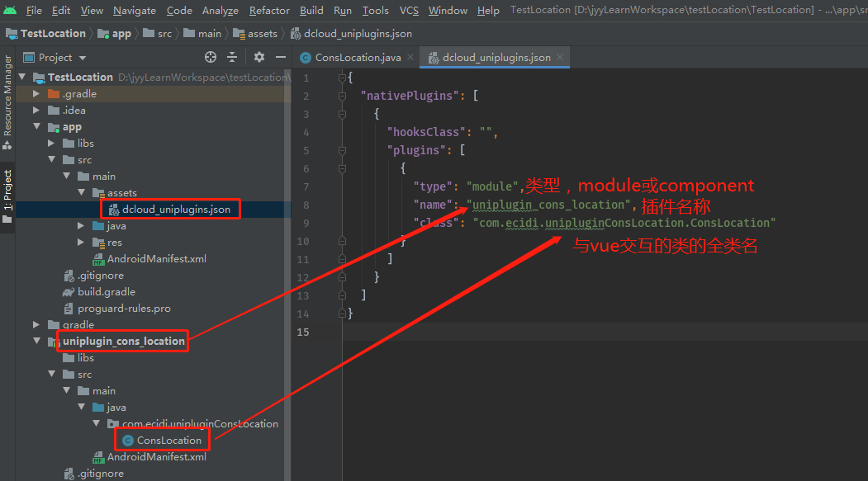Expand the res folder
868x481 pixels.
pos(82,243)
